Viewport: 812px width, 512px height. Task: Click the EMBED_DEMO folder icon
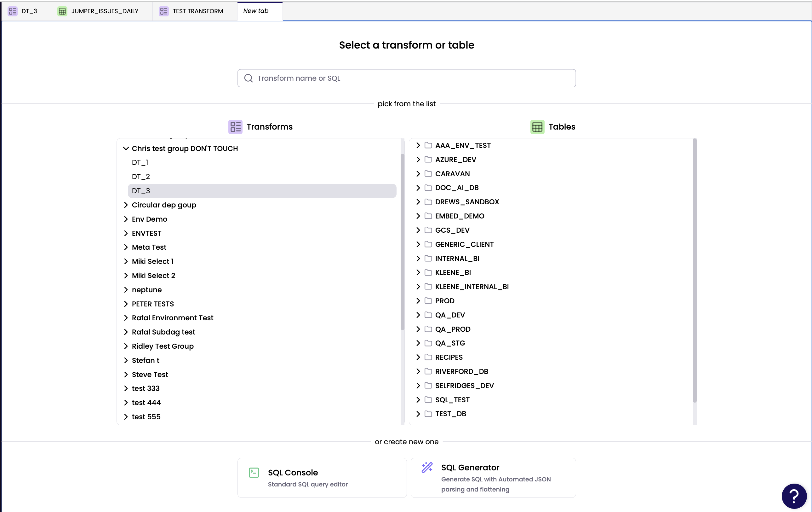[x=428, y=216]
